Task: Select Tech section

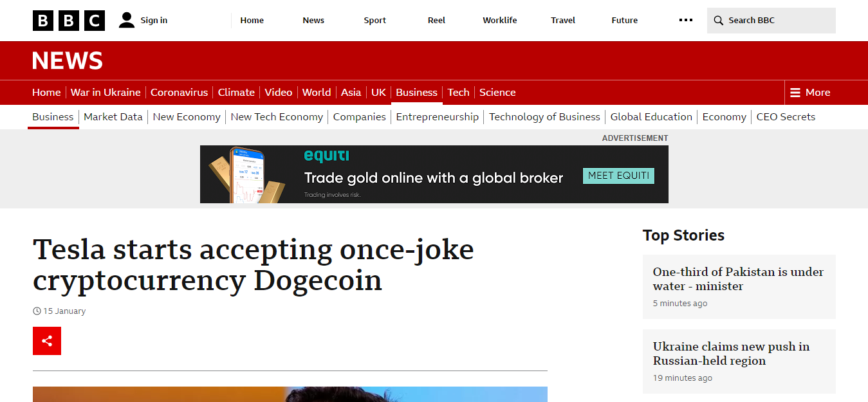Action: 459,93
